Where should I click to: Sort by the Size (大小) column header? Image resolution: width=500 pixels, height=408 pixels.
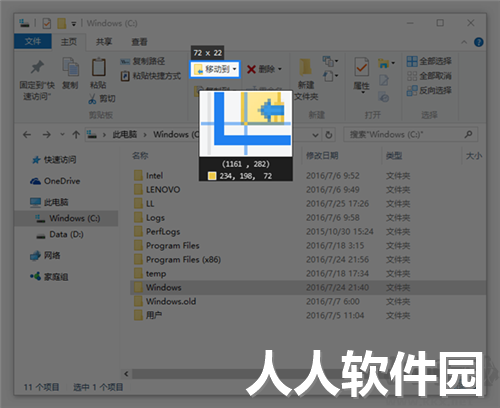coord(474,156)
